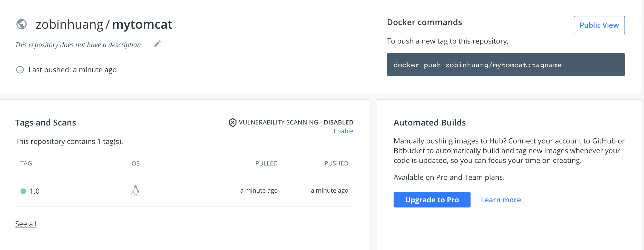Screen dimensions: 644x250
Task: Click the TAG column header
Action: [x=26, y=163]
